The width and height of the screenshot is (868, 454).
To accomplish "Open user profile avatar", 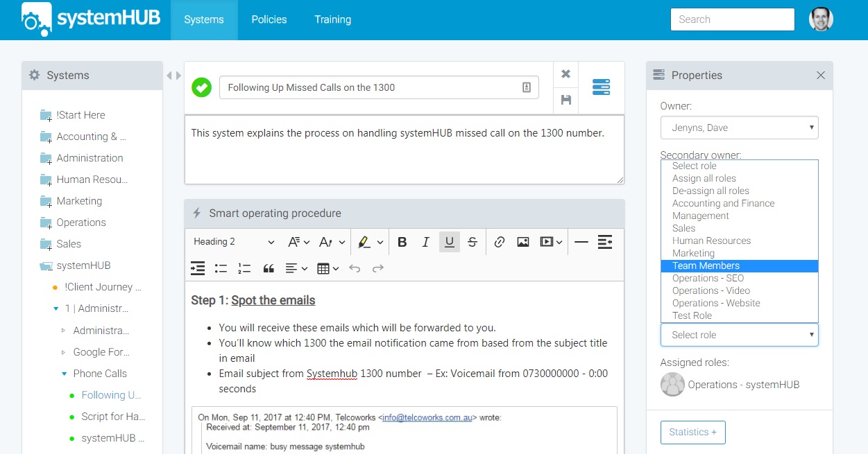I will point(821,19).
